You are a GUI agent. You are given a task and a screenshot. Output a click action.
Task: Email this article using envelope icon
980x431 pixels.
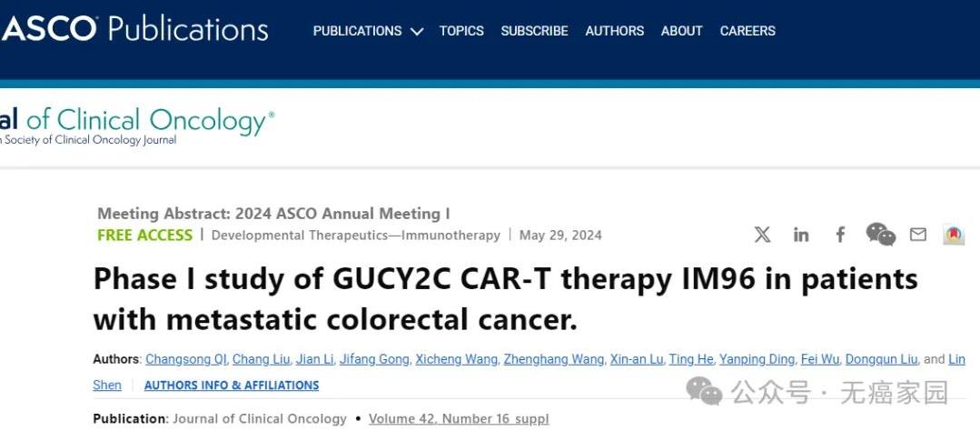click(918, 235)
